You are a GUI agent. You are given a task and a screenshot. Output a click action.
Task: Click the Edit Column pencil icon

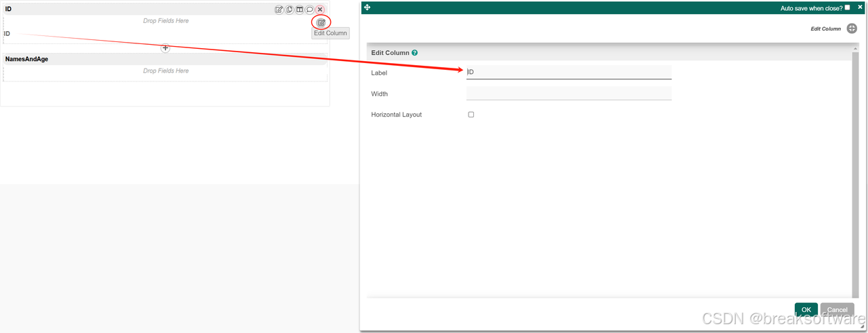pos(321,22)
